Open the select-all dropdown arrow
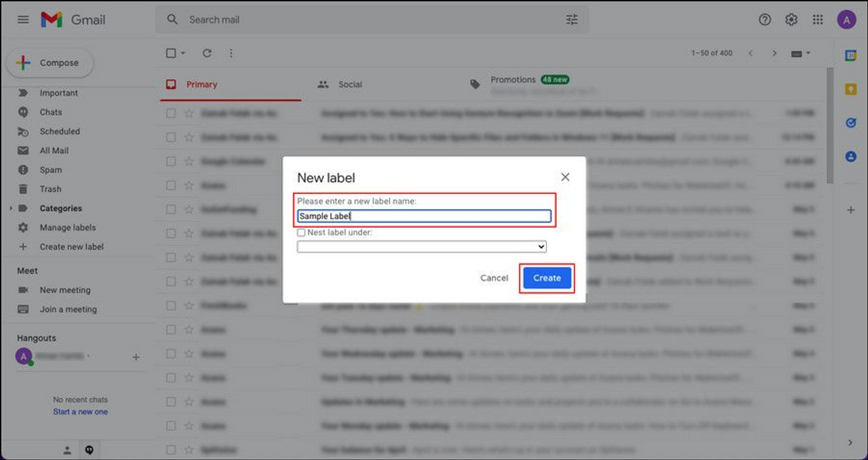This screenshot has height=460, width=868. tap(183, 53)
